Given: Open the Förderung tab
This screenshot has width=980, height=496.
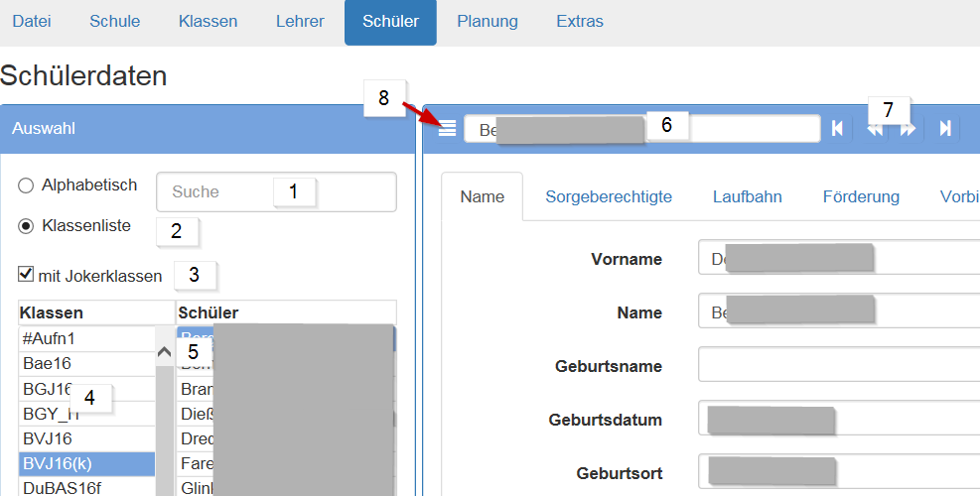Looking at the screenshot, I should pyautogui.click(x=860, y=196).
